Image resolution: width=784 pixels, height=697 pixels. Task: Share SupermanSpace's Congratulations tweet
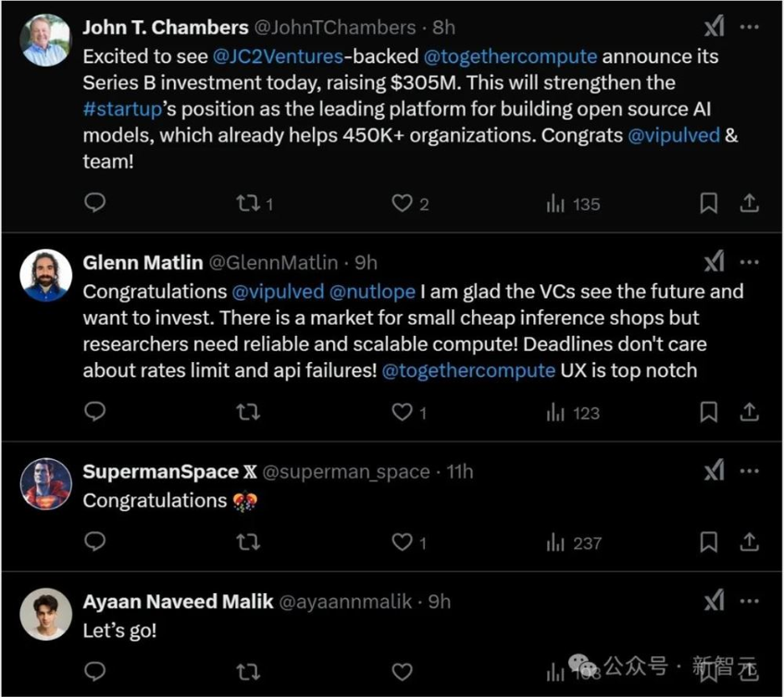tap(749, 541)
